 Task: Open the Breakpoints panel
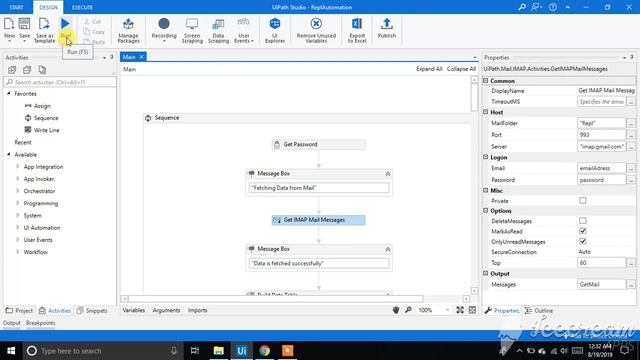pos(40,323)
